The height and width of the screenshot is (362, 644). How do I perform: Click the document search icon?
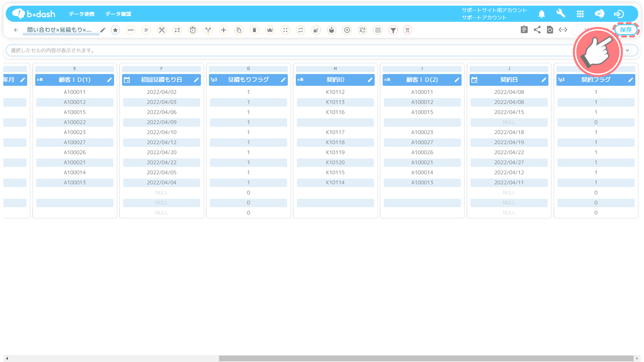click(550, 30)
